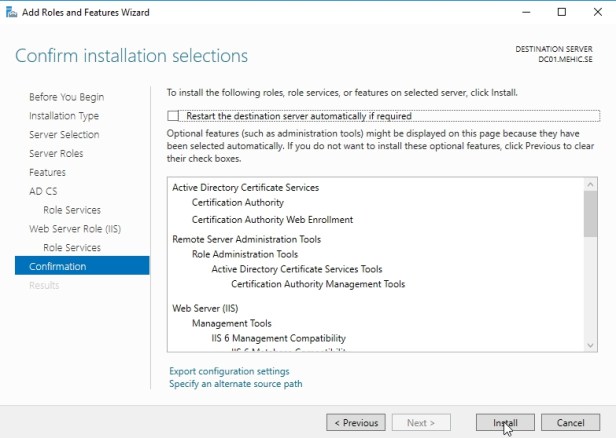Click Specify an alternate source path

pos(235,384)
